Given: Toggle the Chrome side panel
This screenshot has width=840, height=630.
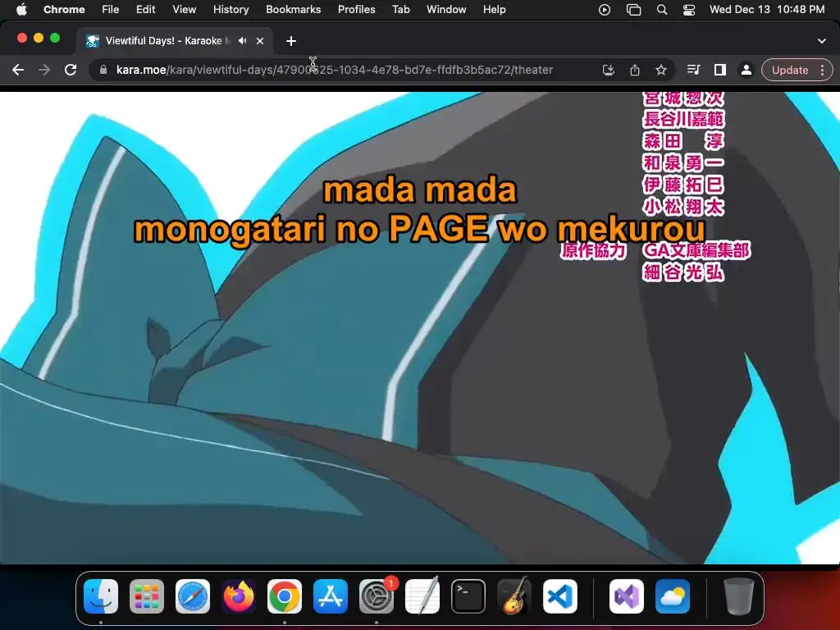Looking at the screenshot, I should (x=720, y=70).
